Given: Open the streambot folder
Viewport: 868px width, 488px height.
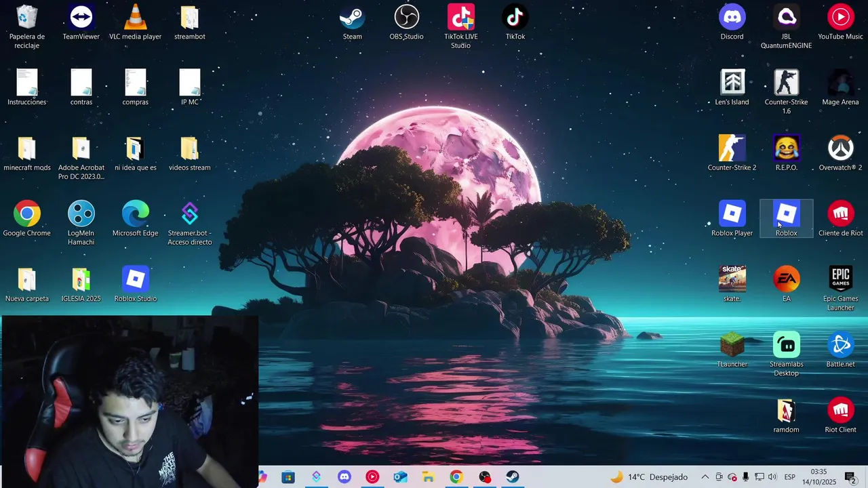Looking at the screenshot, I should pyautogui.click(x=190, y=23).
